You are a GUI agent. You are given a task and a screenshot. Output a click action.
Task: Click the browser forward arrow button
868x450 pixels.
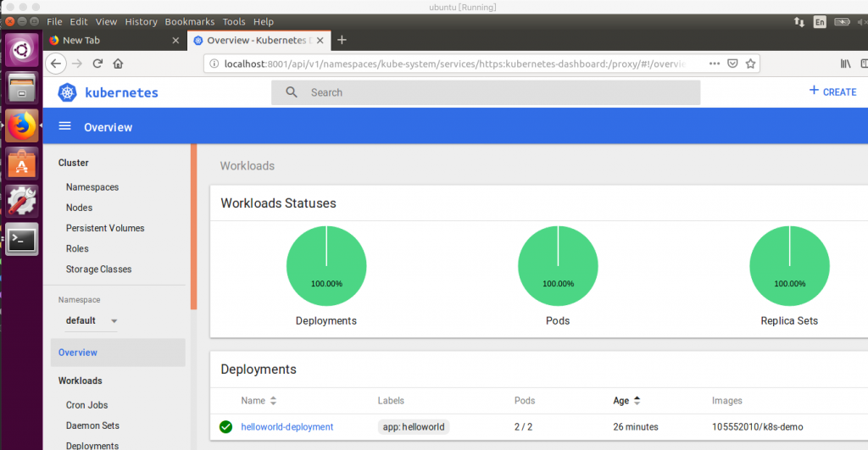[x=77, y=64]
